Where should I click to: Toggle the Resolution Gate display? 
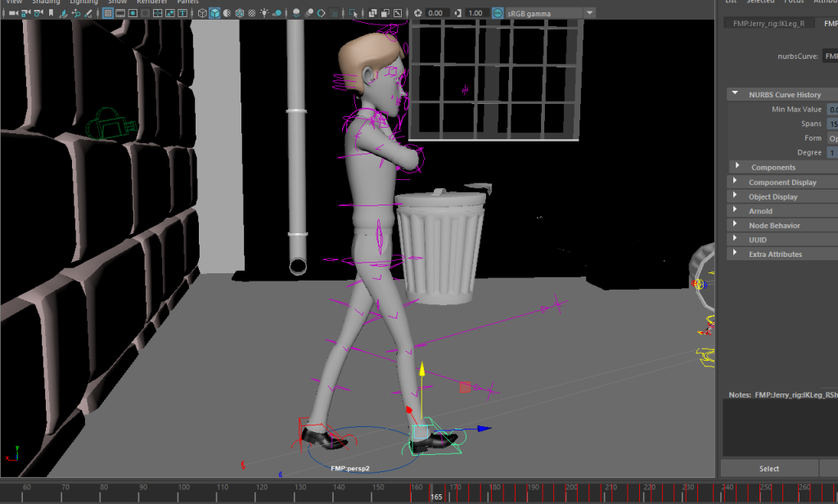pos(133,13)
